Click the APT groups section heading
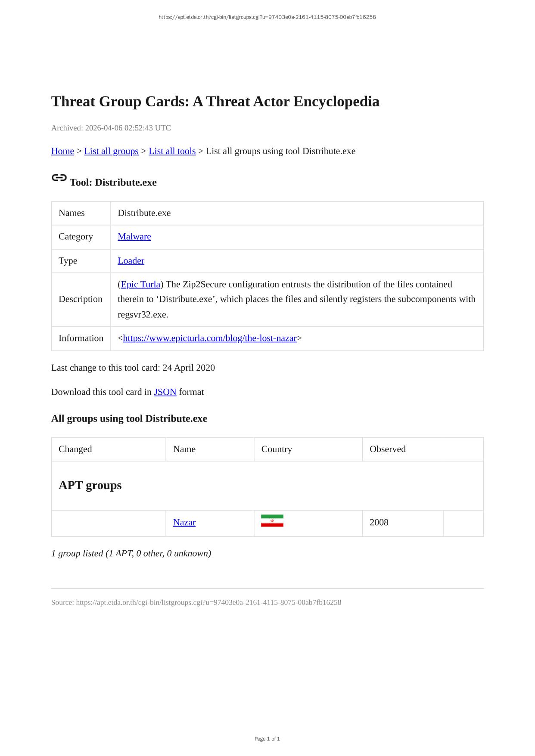Viewport: 535px width, 756px height. click(90, 485)
